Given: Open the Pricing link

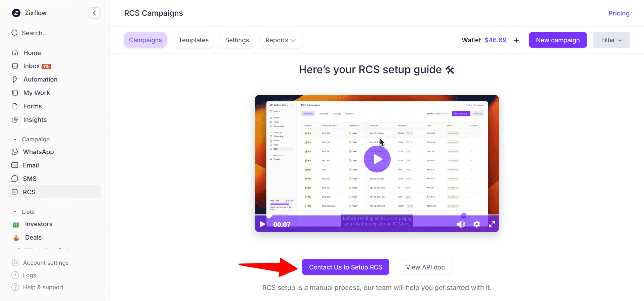Looking at the screenshot, I should [619, 13].
